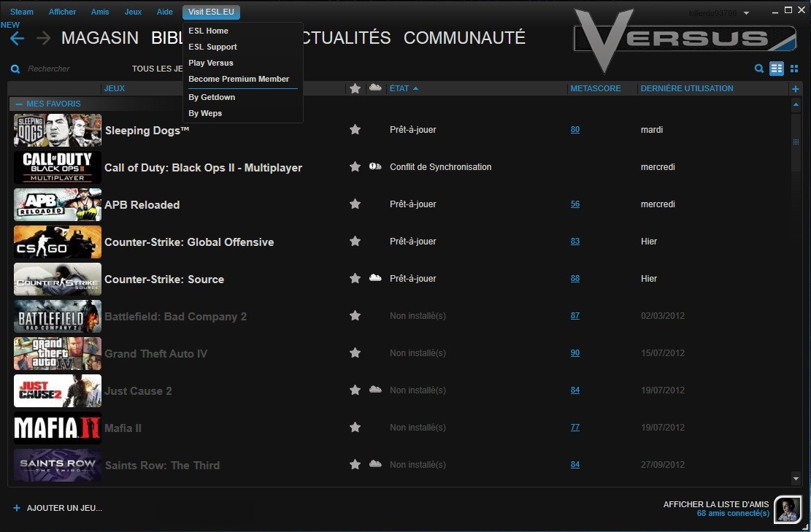Toggle favorite star for Black Ops II
Image resolution: width=811 pixels, height=532 pixels.
pyautogui.click(x=355, y=166)
